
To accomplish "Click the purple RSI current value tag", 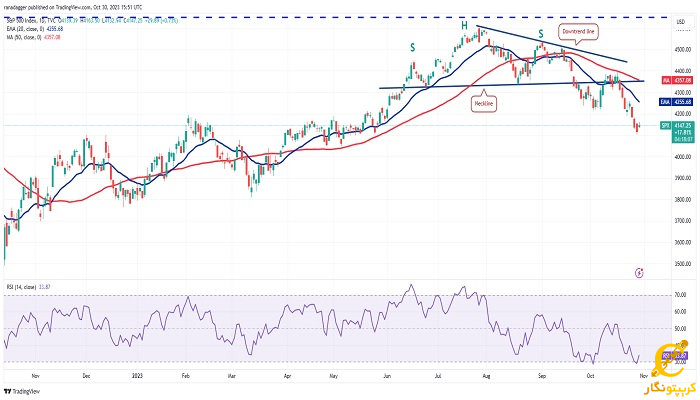I will tap(677, 356).
